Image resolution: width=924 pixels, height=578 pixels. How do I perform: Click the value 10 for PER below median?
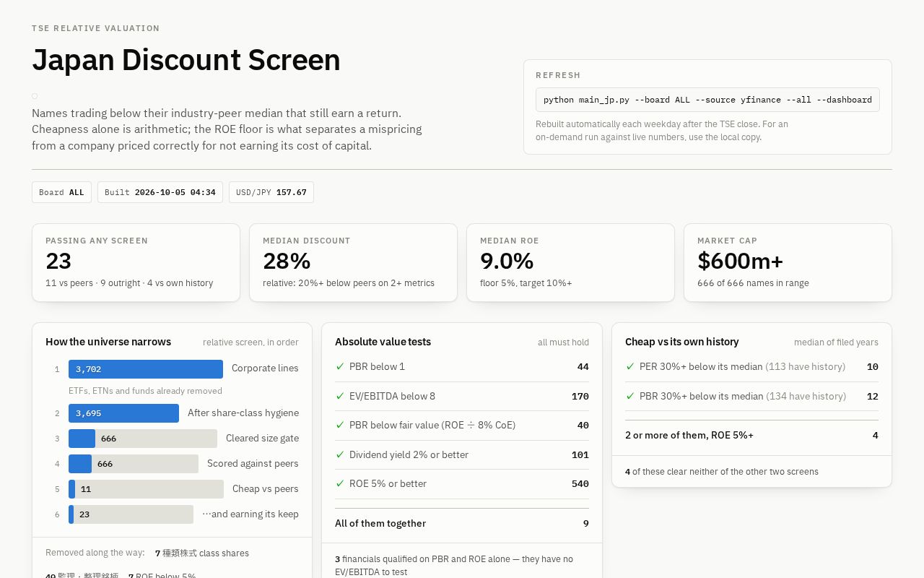click(x=873, y=366)
